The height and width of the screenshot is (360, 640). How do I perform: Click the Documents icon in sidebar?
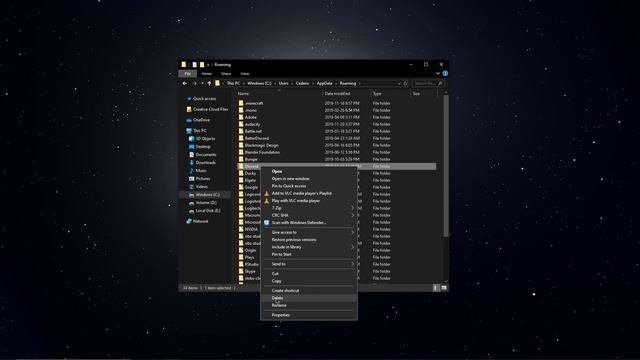[191, 155]
